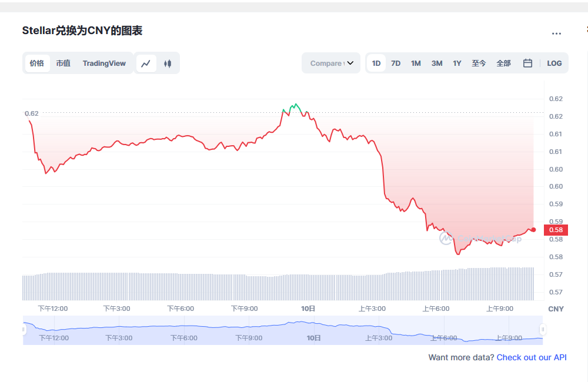Select the 7D time range
The width and height of the screenshot is (588, 382).
click(x=396, y=63)
